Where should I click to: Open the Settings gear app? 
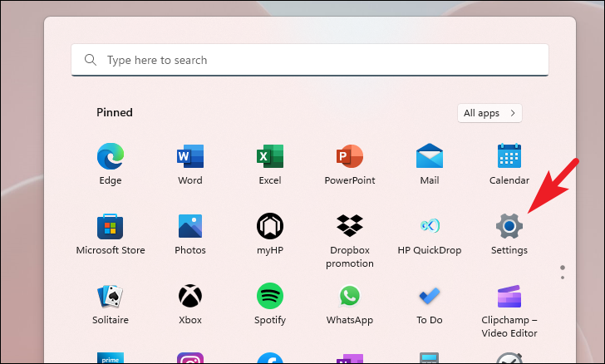click(509, 234)
